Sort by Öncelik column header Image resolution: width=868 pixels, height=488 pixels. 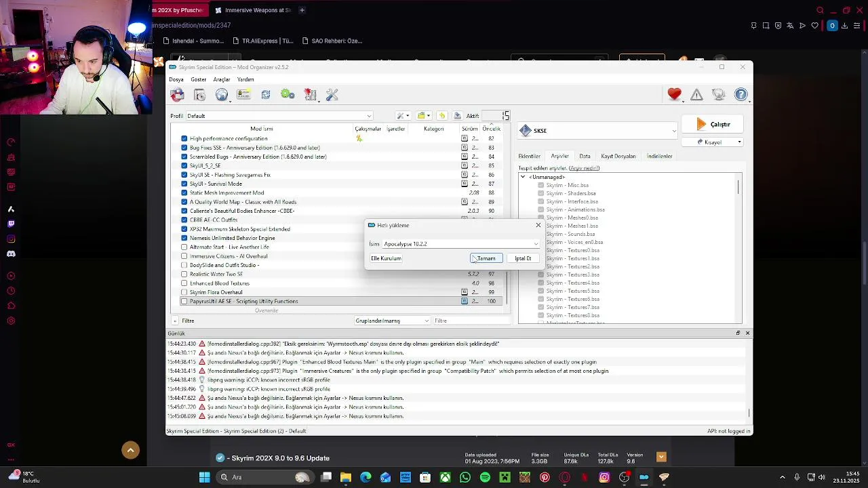tap(492, 129)
